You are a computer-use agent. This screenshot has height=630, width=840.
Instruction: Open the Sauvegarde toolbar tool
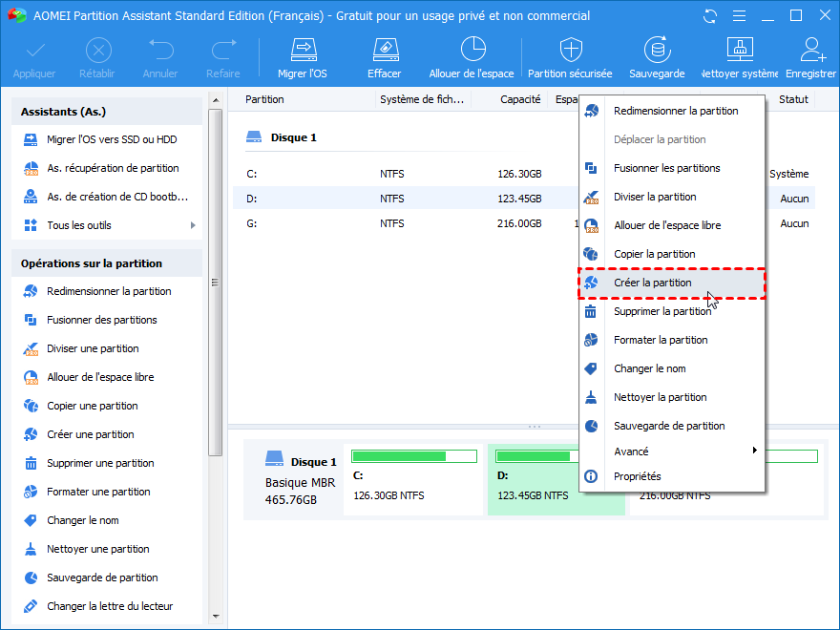tap(656, 51)
